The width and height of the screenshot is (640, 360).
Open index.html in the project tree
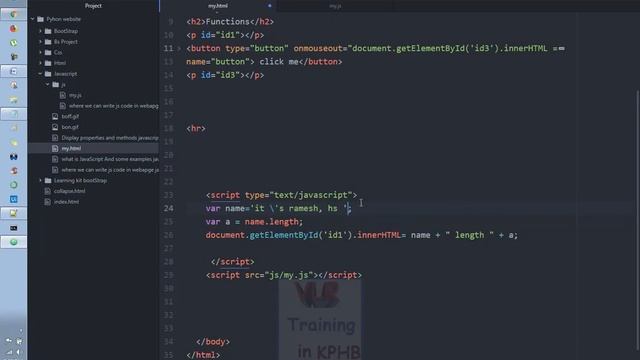pyautogui.click(x=67, y=202)
